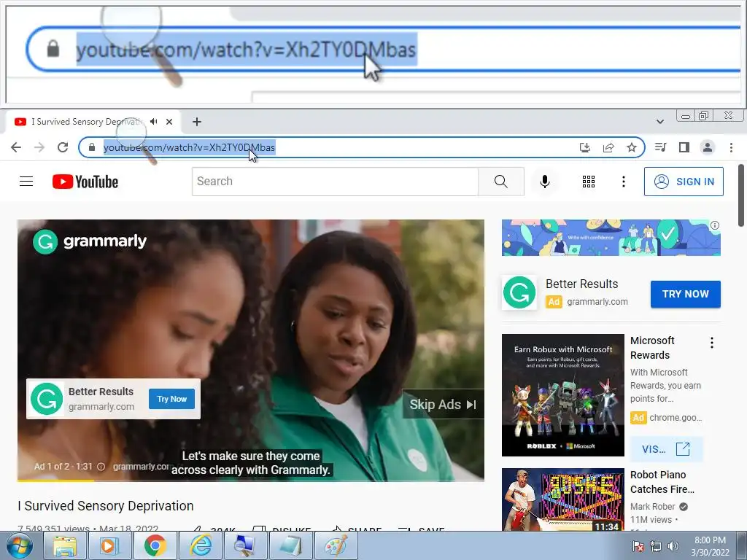Click the I Survived Sensory Deprivation video title
Viewport: 747px width, 560px height.
106,506
